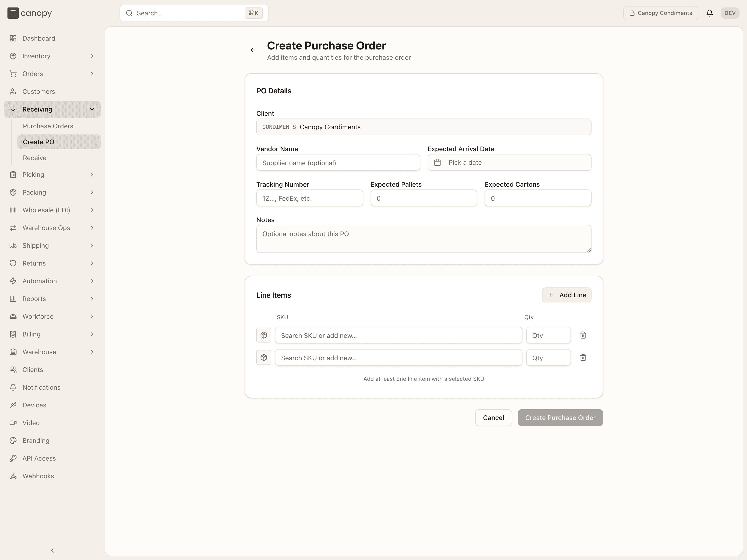Click the first line item Qty field
The height and width of the screenshot is (560, 747).
coord(548,335)
